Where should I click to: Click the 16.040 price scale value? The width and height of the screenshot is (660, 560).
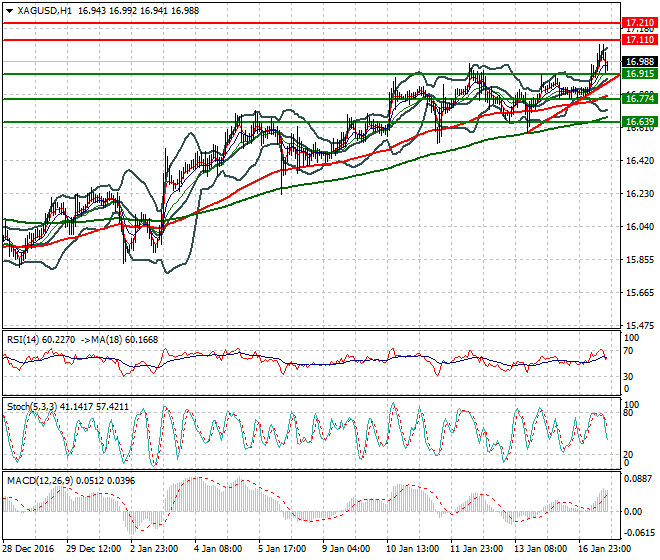point(640,227)
